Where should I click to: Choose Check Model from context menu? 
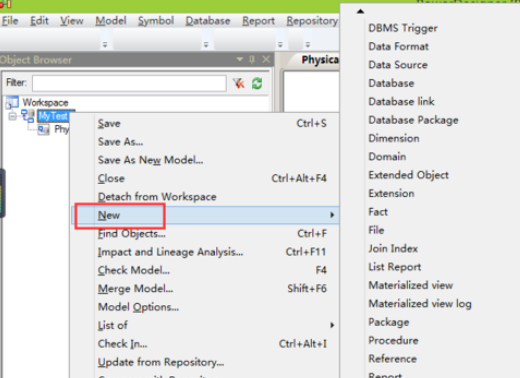(134, 270)
